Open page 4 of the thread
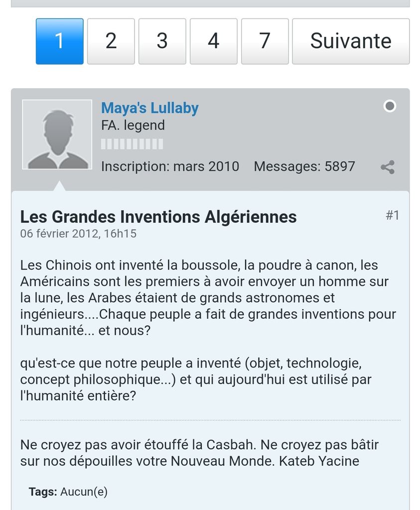 (213, 41)
